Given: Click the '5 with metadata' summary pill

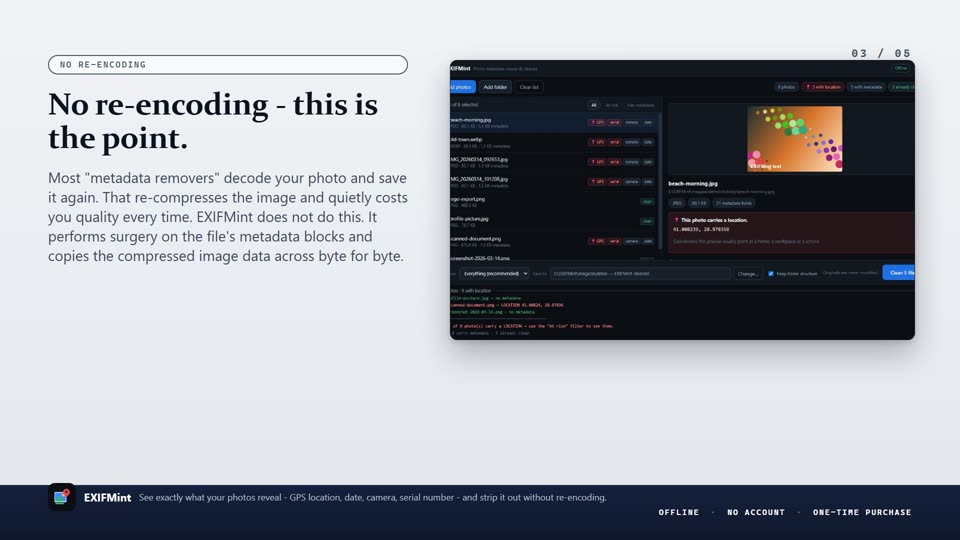Looking at the screenshot, I should point(866,87).
